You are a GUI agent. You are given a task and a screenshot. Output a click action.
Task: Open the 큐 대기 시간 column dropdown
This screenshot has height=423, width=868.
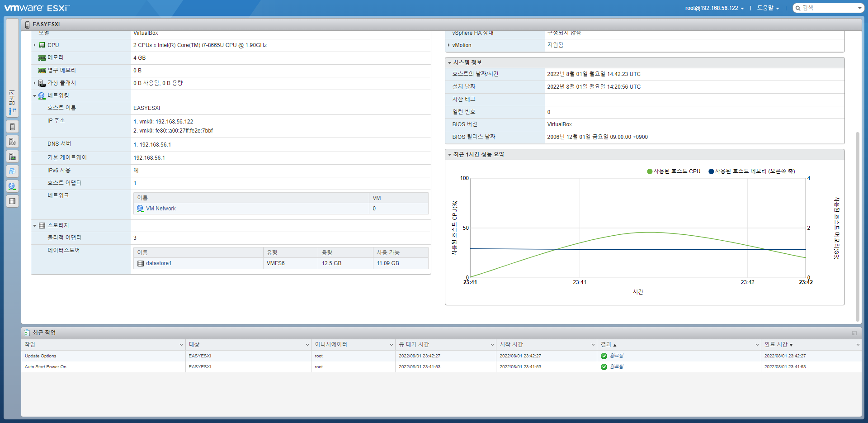click(492, 345)
